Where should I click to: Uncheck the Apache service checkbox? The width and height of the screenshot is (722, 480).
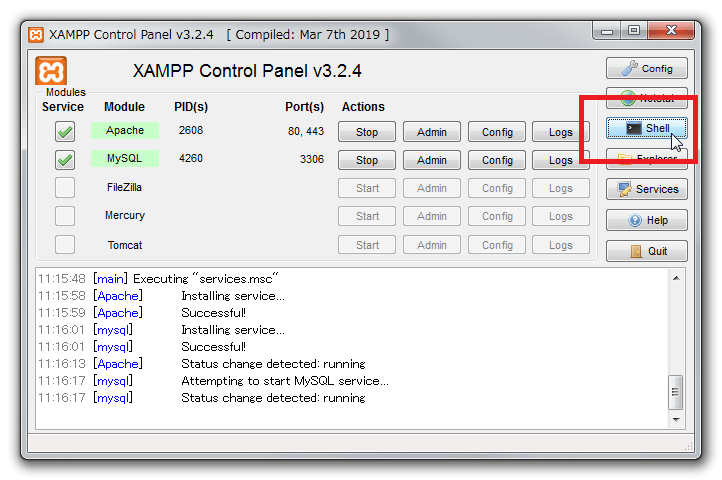tap(65, 131)
